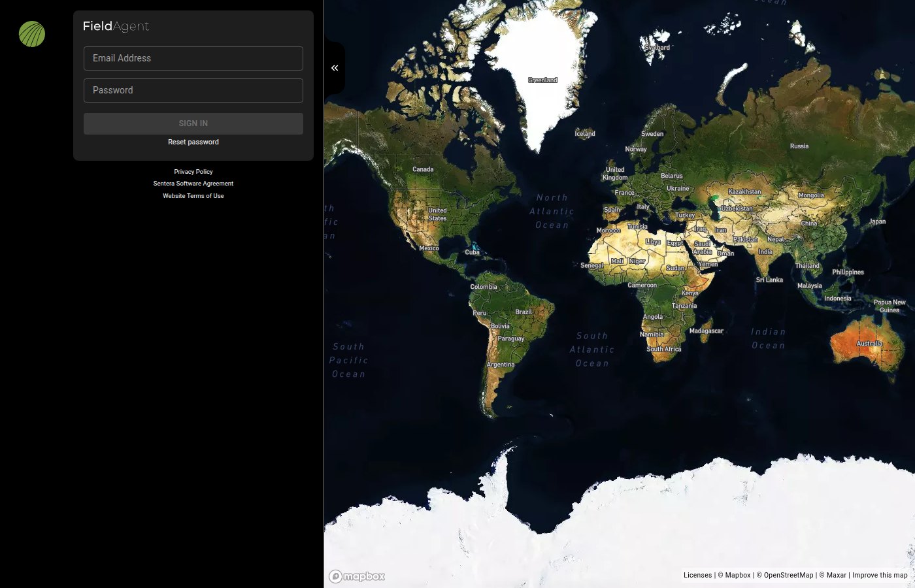Image resolution: width=915 pixels, height=588 pixels.
Task: Click the Kazakhstan label on the map
Action: pyautogui.click(x=744, y=192)
